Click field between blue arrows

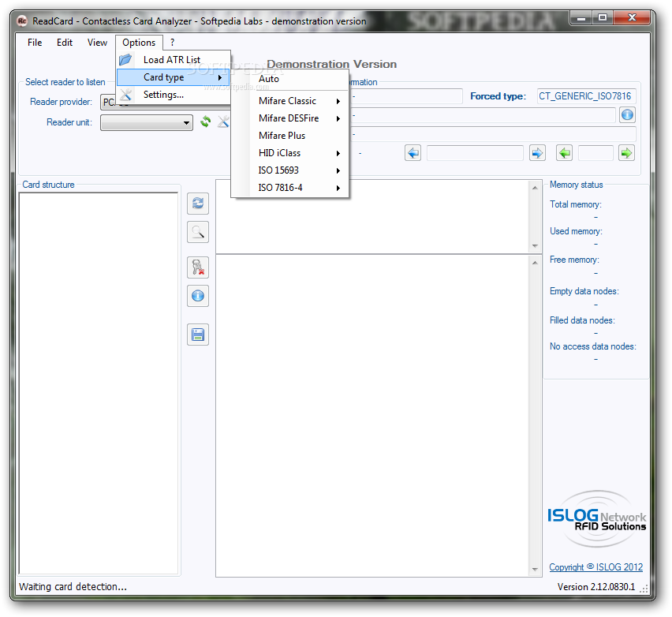coord(475,153)
